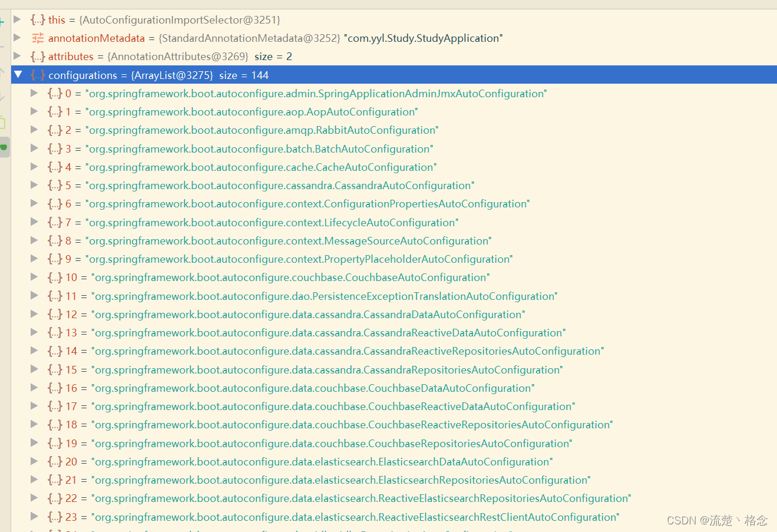Viewport: 777px width, 532px height.
Task: Expand list entry 15 CassandraRepositoriesAutoConfiguration
Action: pyautogui.click(x=34, y=369)
